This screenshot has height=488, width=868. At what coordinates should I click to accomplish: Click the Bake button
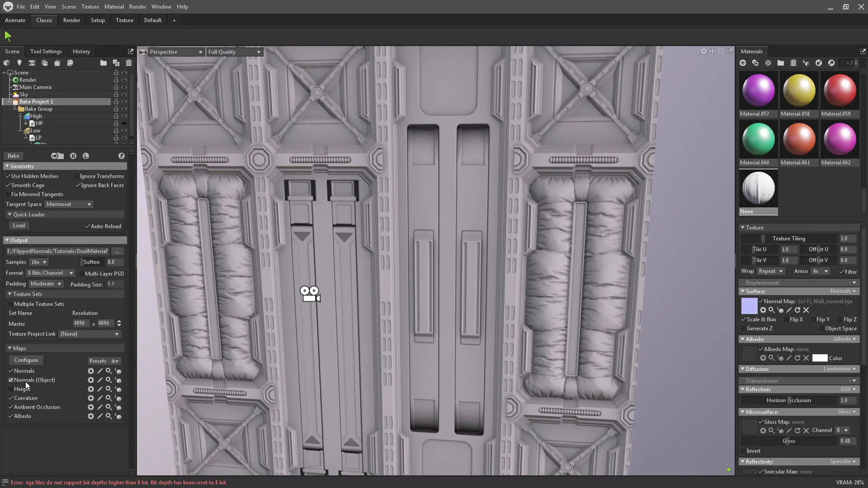pyautogui.click(x=14, y=156)
